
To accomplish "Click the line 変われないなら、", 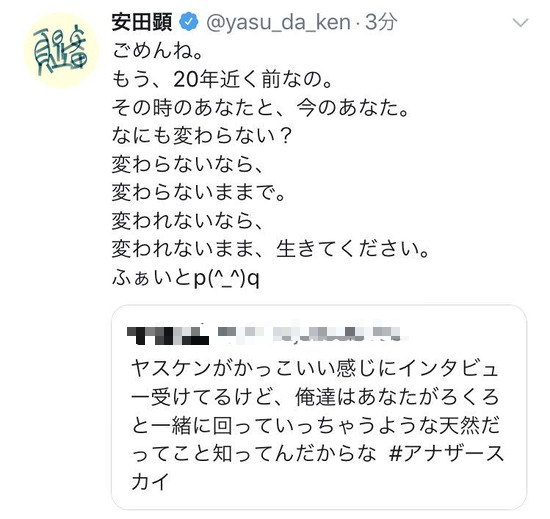I will click(x=188, y=222).
